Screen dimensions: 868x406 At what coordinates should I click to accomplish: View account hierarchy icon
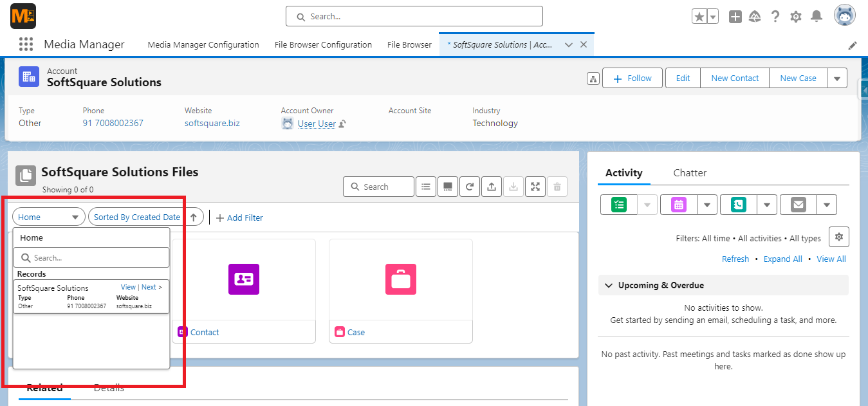point(593,78)
